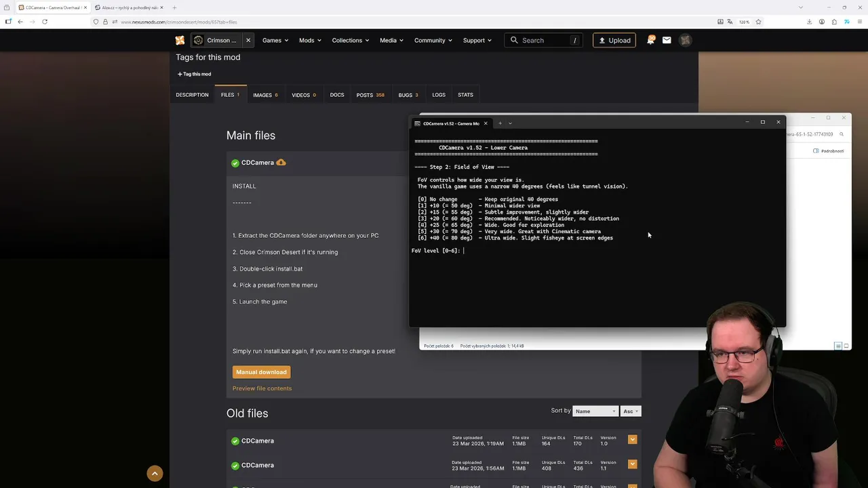Switch to the Images tab
The image size is (868, 488).
tap(265, 95)
